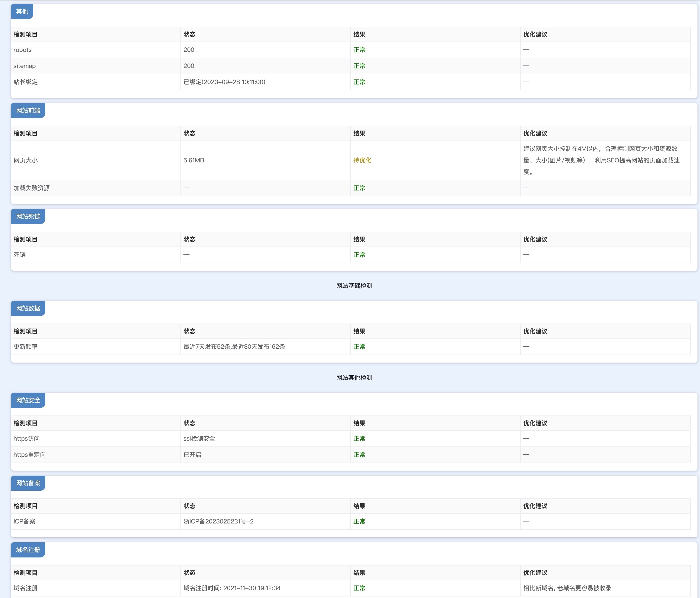Click the ssl检测安全 status
The height and width of the screenshot is (598, 700).
(199, 439)
